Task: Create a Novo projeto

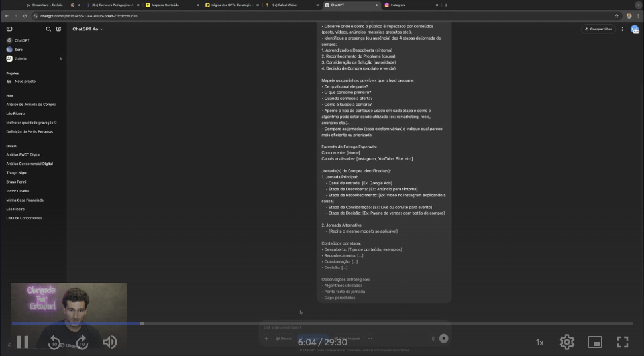Action: tap(24, 82)
